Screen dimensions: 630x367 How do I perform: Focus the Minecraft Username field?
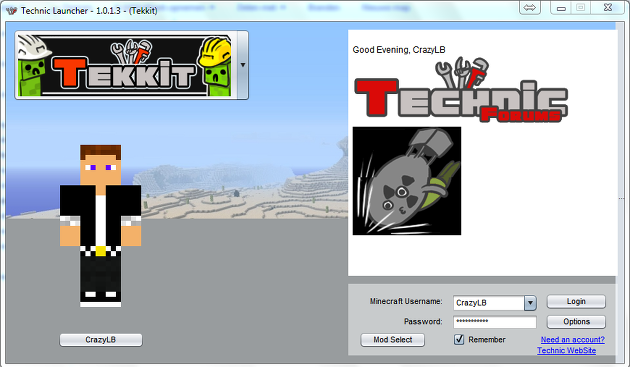pos(489,303)
